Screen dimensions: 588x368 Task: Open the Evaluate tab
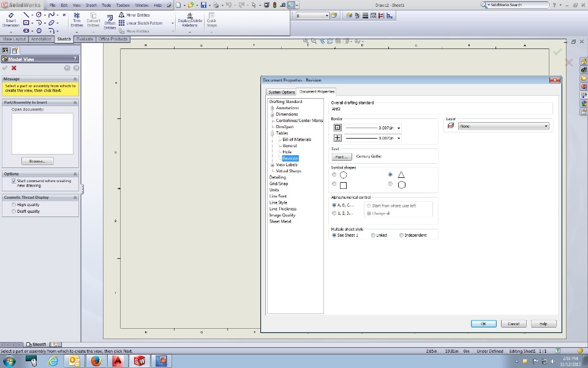(x=85, y=39)
